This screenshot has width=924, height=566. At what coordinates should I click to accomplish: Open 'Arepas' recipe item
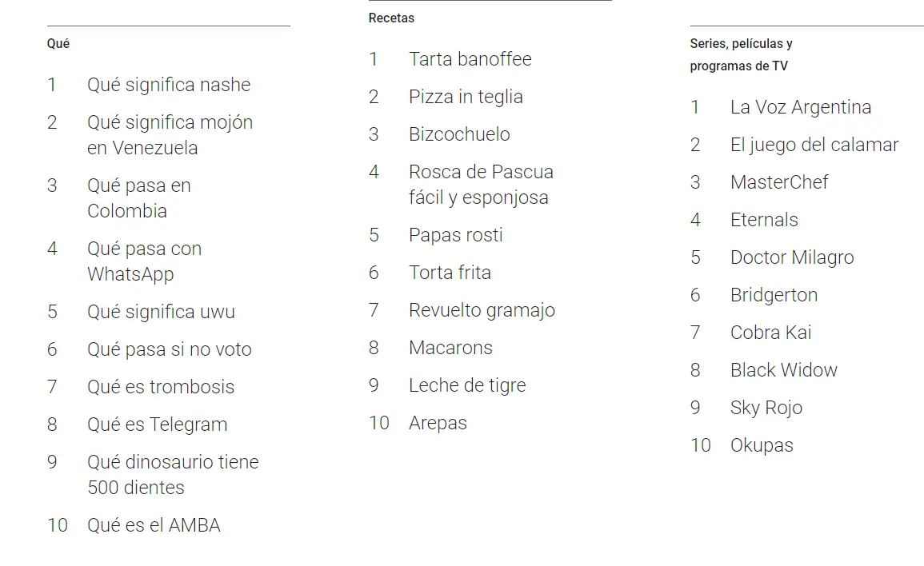[438, 423]
